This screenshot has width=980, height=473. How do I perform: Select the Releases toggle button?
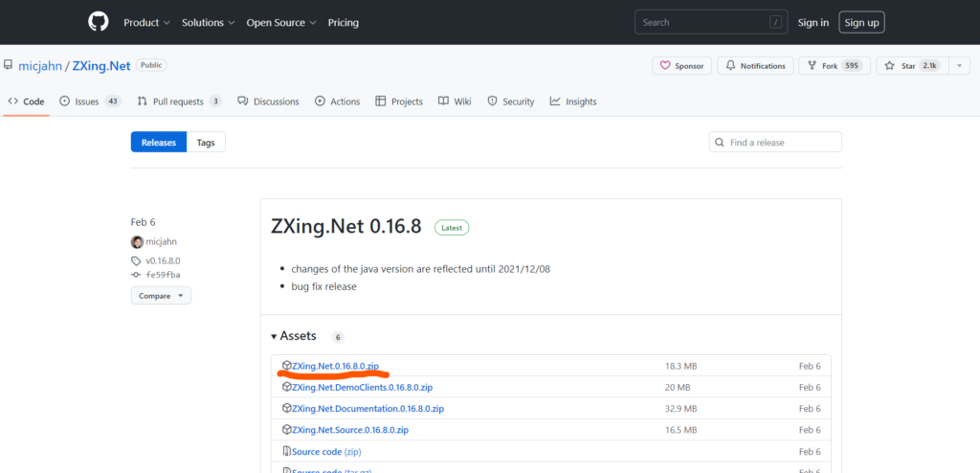coord(159,142)
